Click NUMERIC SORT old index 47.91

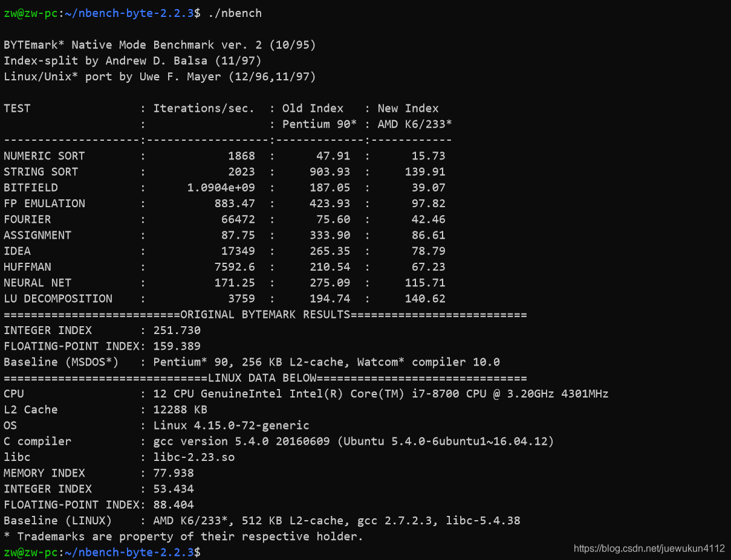pyautogui.click(x=333, y=156)
